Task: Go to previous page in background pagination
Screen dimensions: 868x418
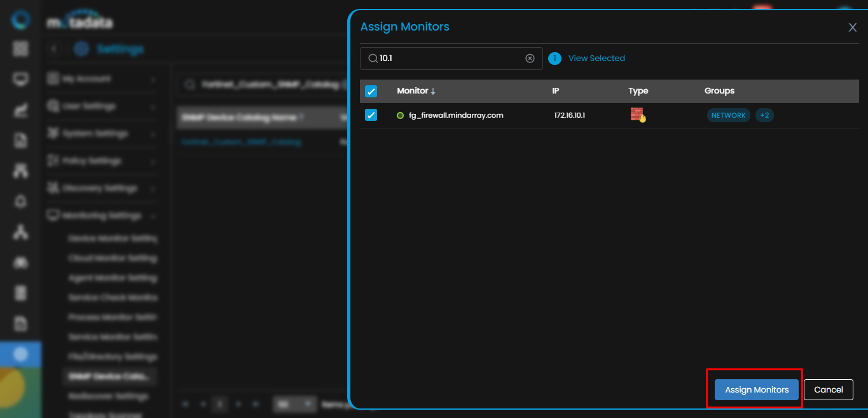Action: click(202, 404)
